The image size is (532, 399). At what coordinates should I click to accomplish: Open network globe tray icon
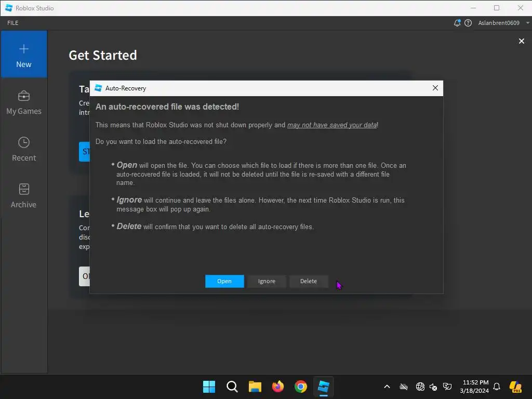tap(420, 387)
